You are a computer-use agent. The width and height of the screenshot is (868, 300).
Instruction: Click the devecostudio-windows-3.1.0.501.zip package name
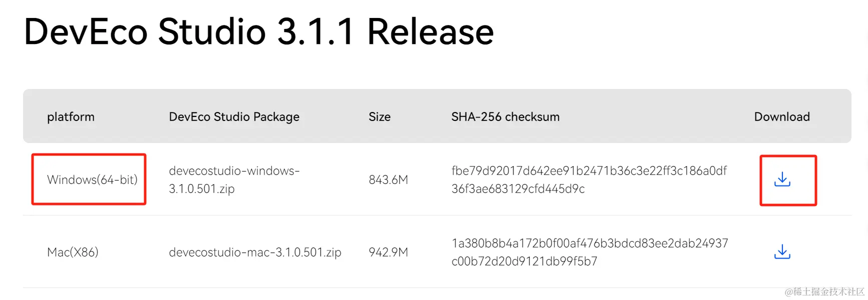234,179
